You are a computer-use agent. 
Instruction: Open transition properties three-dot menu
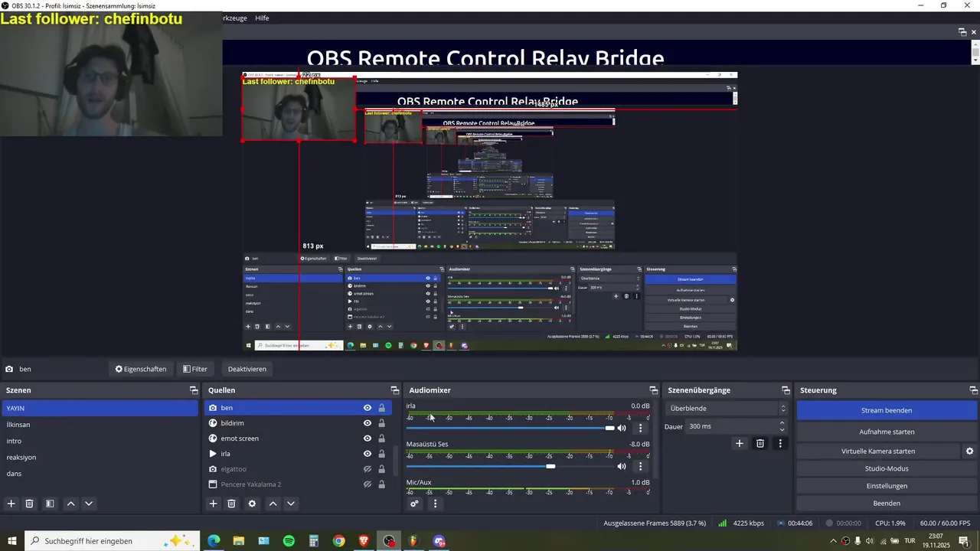[780, 443]
